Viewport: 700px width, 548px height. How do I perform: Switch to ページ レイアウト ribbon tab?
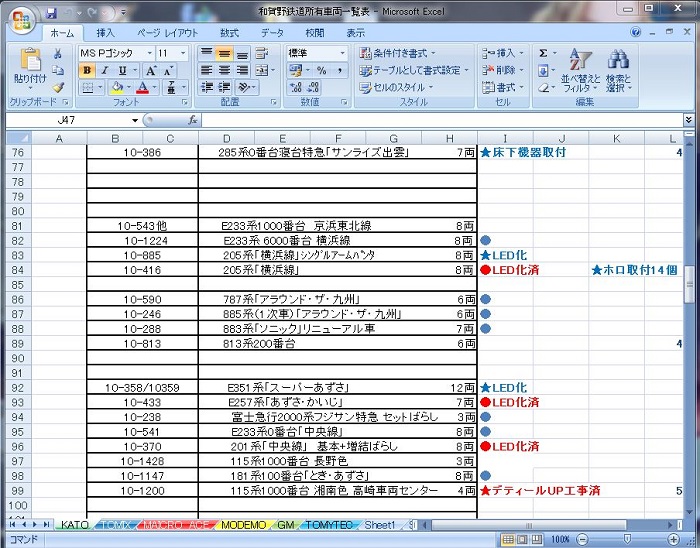pos(167,33)
